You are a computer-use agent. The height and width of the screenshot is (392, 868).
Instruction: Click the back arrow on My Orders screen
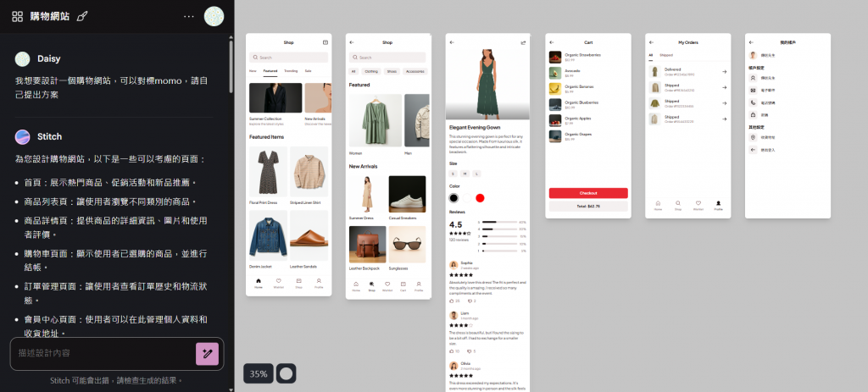(x=651, y=42)
